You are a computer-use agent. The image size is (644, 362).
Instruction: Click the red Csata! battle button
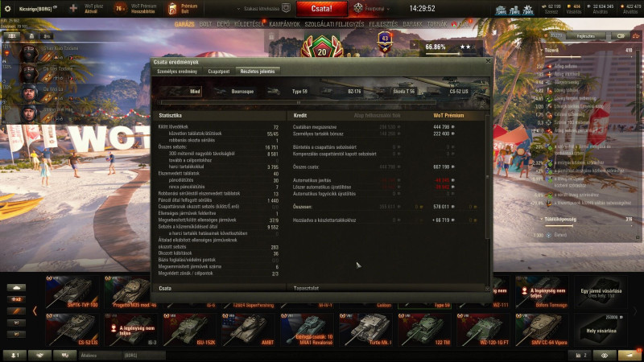click(x=321, y=8)
